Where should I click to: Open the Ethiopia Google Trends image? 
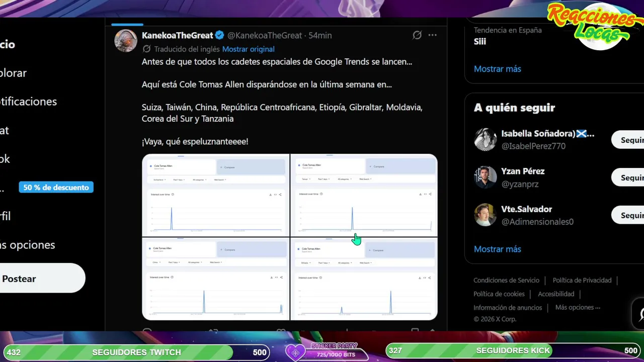[364, 279]
